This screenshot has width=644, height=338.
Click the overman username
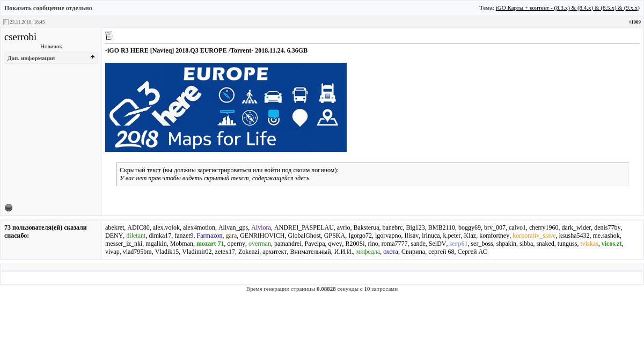click(260, 244)
